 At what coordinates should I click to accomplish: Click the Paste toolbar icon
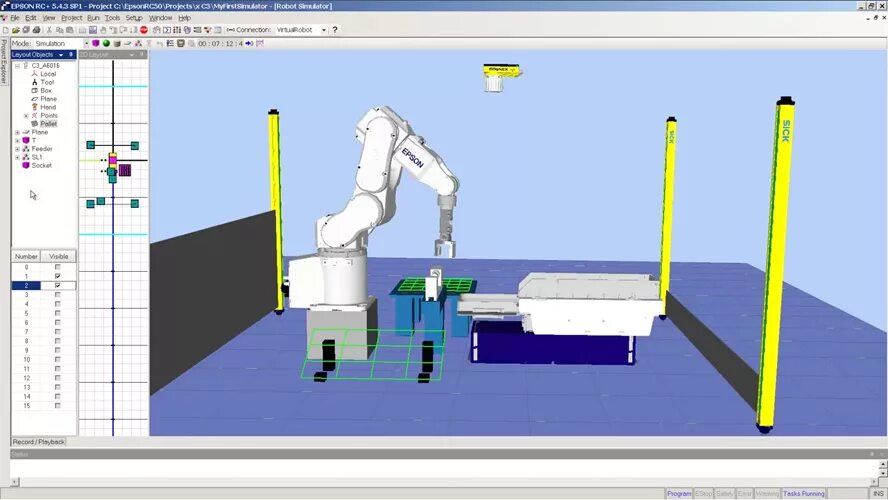(x=70, y=30)
